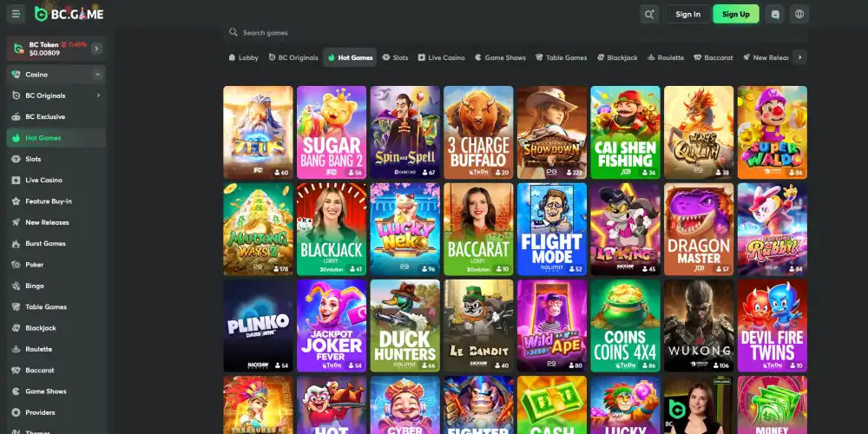Screen dimensions: 868x434
Task: Open Live Casino in the sidebar
Action: [56, 180]
